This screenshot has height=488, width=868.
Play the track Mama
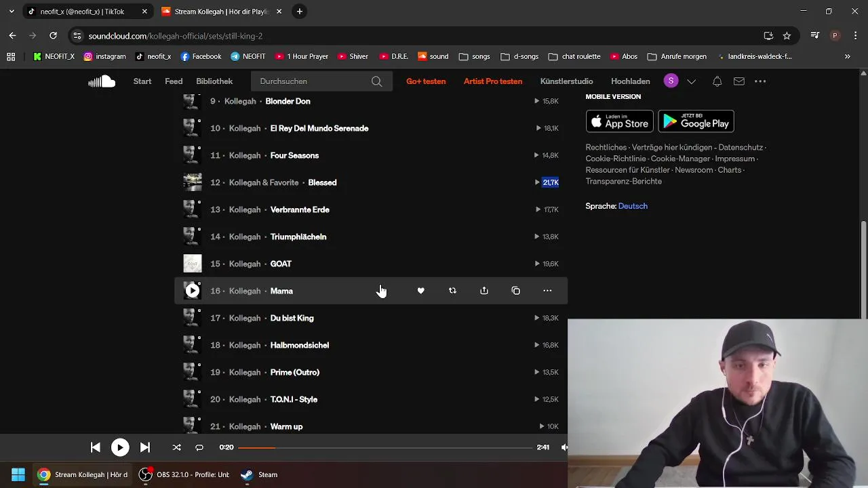pyautogui.click(x=193, y=291)
